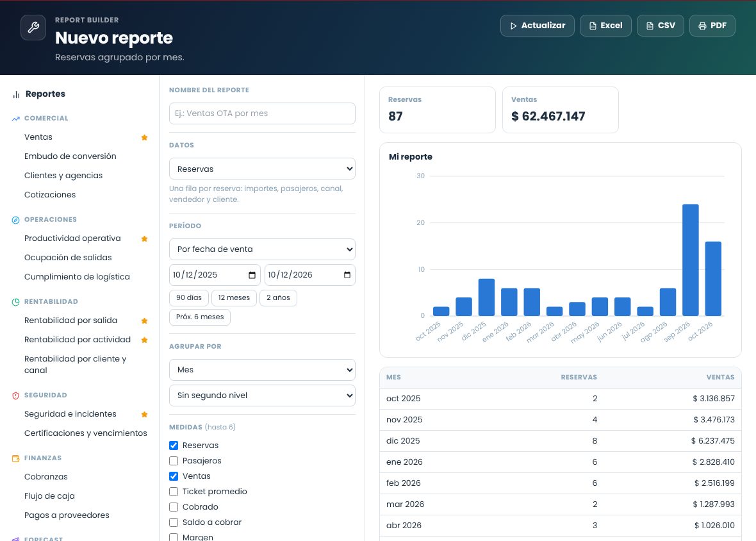This screenshot has width=756, height=541.
Task: Apply the 90 días period preset
Action: point(189,298)
